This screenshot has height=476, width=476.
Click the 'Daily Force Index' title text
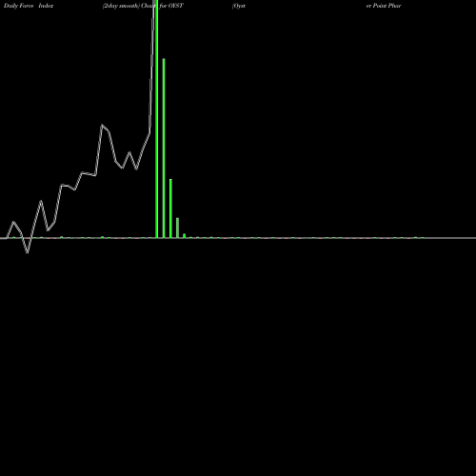(29, 6)
